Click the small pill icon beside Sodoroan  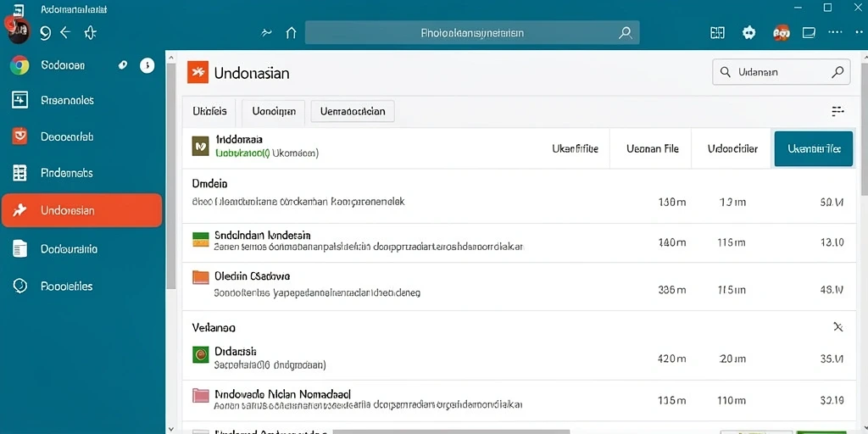tap(123, 65)
